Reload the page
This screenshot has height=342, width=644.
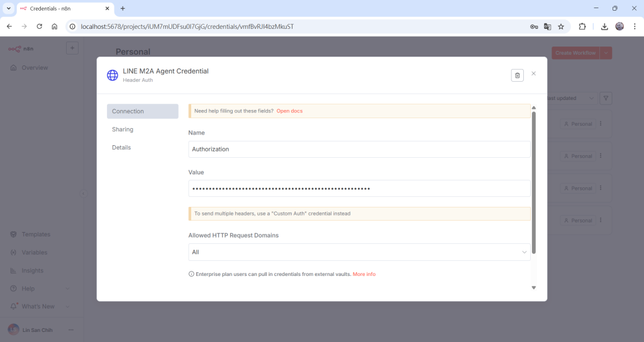pyautogui.click(x=40, y=26)
